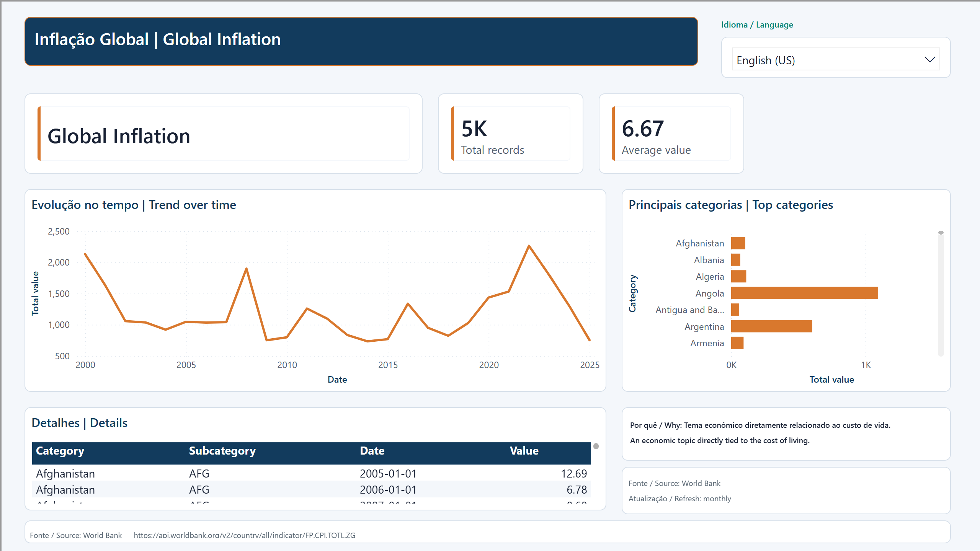The image size is (980, 551).
Task: Click the Argentina bar in Top categories
Action: pos(771,326)
